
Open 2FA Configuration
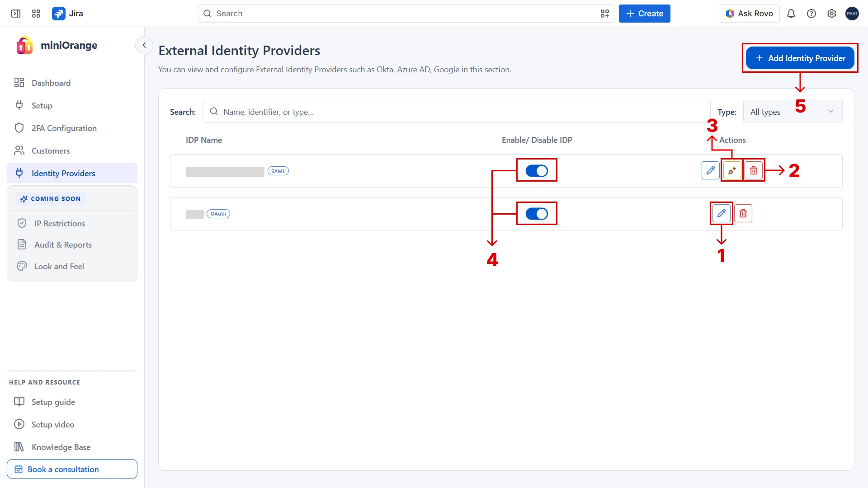point(72,128)
